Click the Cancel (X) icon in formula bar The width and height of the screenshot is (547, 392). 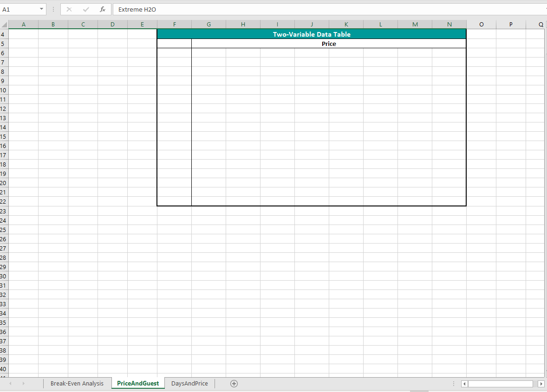tap(69, 9)
